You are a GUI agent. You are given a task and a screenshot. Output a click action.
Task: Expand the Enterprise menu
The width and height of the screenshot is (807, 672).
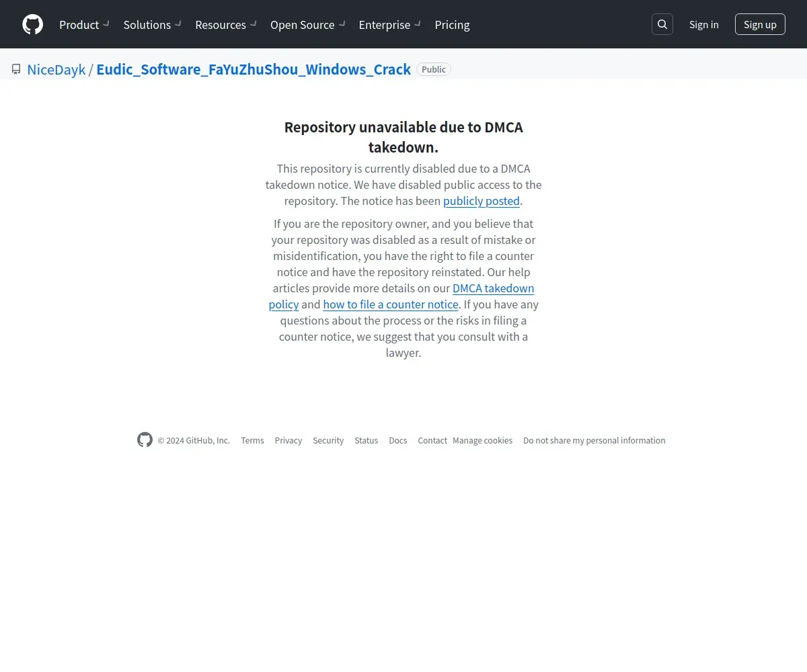(x=390, y=24)
